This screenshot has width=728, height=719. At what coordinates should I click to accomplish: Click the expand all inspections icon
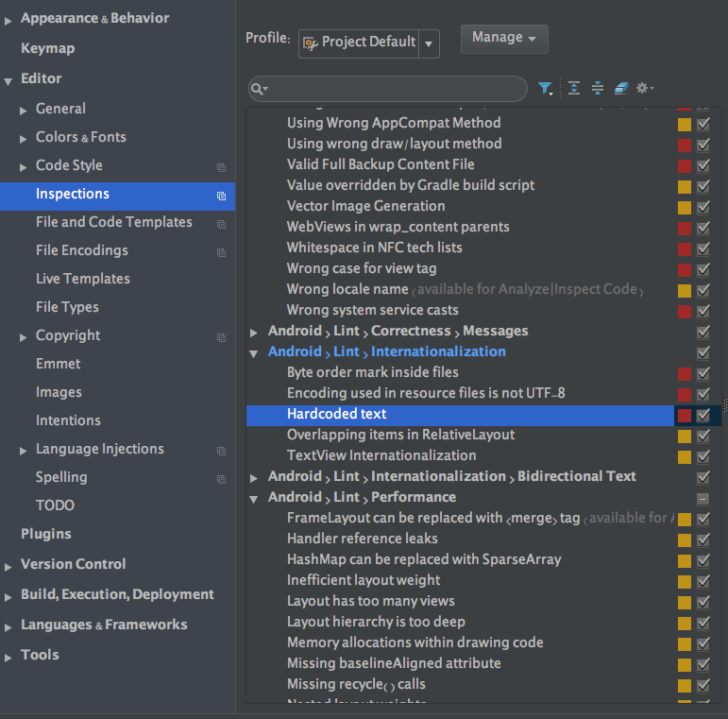(574, 89)
